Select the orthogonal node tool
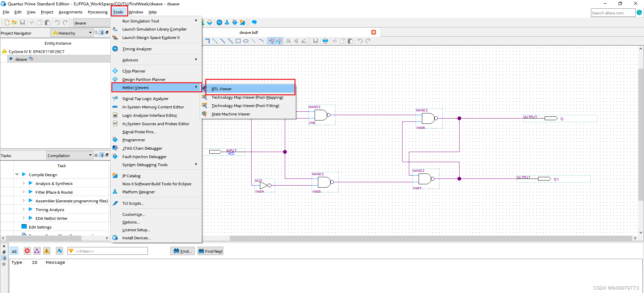The height and width of the screenshot is (293, 644). [207, 41]
